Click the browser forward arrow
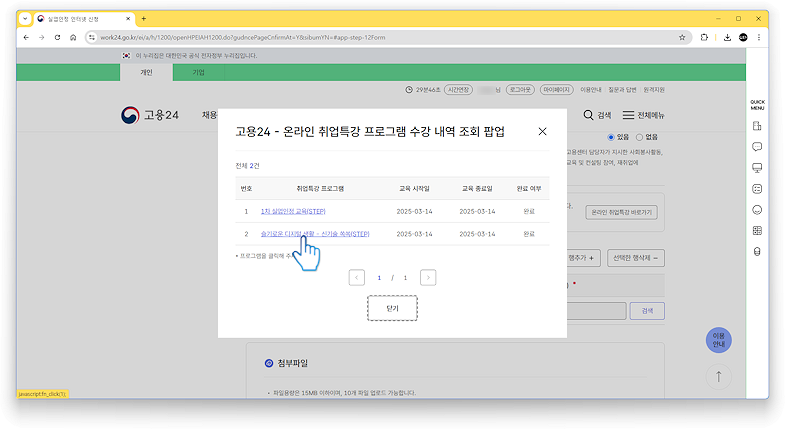This screenshot has height=429, width=785. point(42,37)
